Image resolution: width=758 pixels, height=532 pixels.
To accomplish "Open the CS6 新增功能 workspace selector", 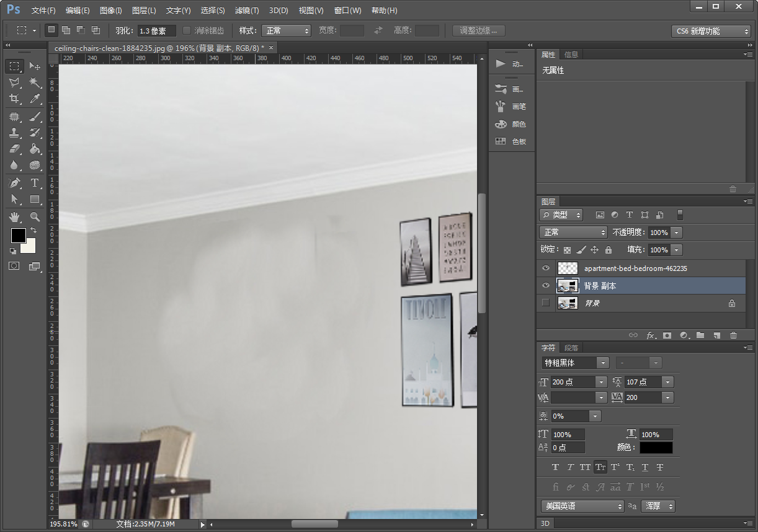I will tap(711, 31).
